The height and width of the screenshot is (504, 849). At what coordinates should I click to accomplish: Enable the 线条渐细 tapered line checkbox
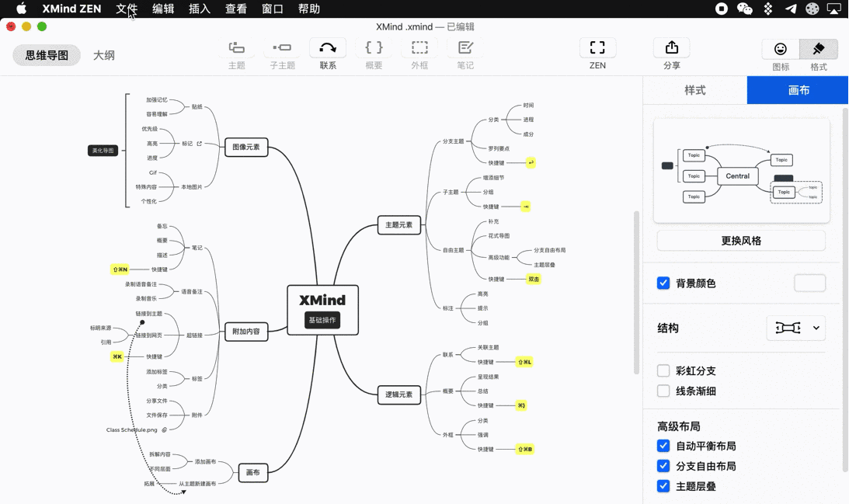(663, 391)
